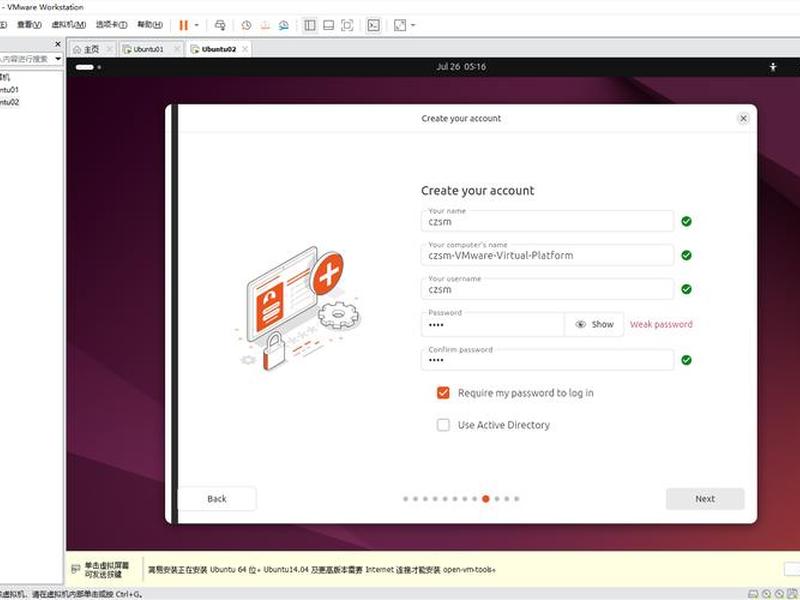The image size is (800, 600).
Task: Click the Next button in installer
Action: (705, 498)
